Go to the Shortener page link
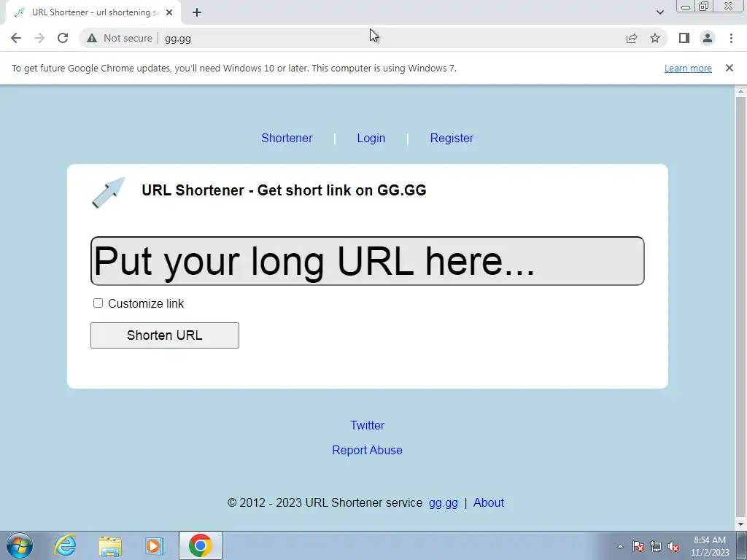 [287, 138]
